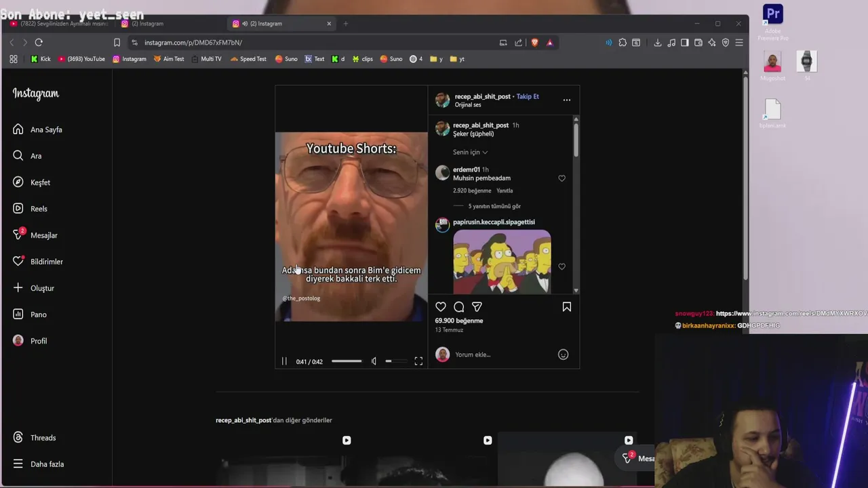Click the Brave Shields lion icon

[534, 42]
